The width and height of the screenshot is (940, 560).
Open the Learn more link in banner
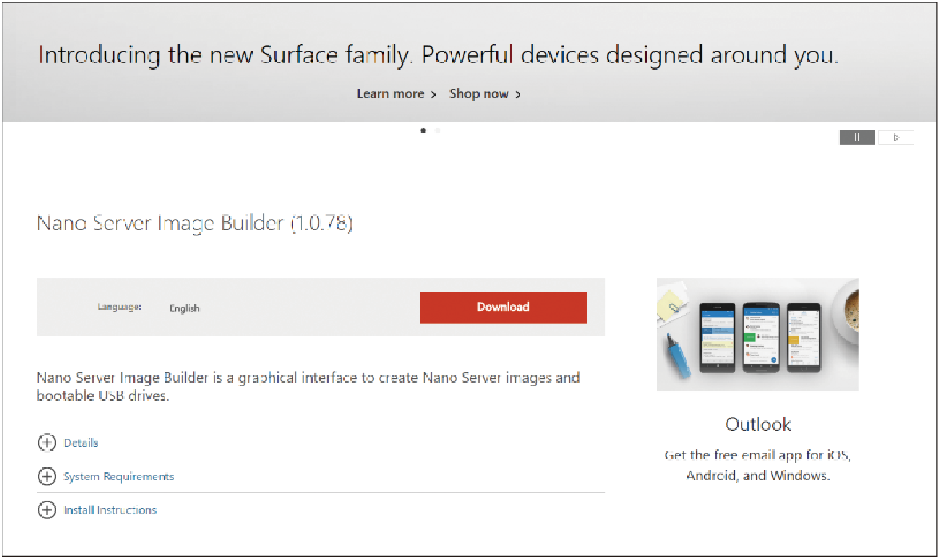(396, 94)
